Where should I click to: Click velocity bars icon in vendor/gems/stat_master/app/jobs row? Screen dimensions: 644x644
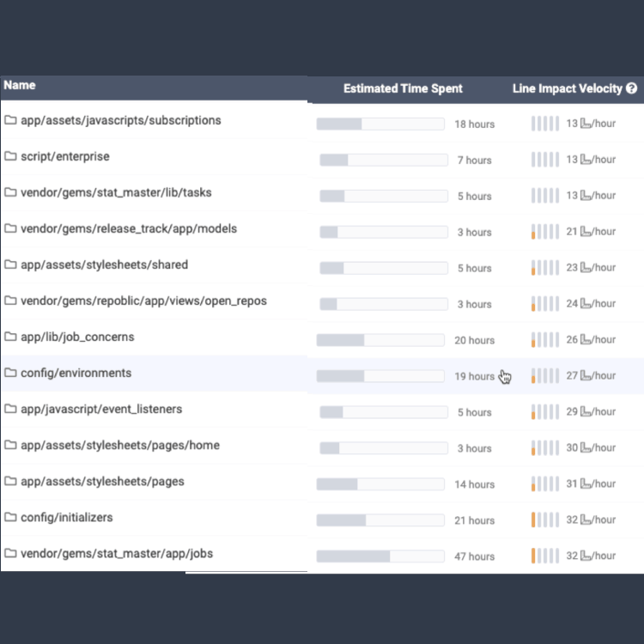tap(544, 556)
